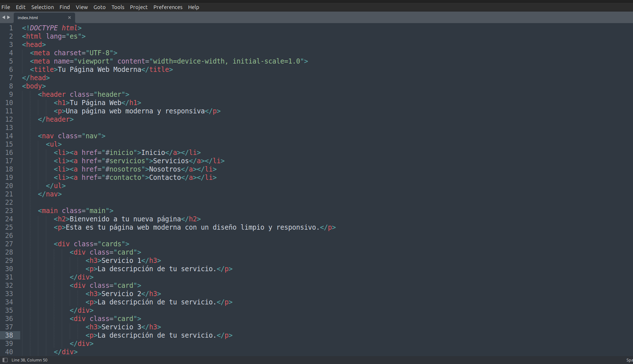This screenshot has height=364, width=633.
Task: Open the Selection menu
Action: 42,7
